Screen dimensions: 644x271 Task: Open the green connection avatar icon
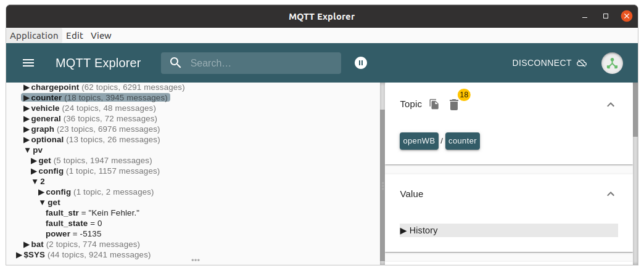tap(612, 63)
